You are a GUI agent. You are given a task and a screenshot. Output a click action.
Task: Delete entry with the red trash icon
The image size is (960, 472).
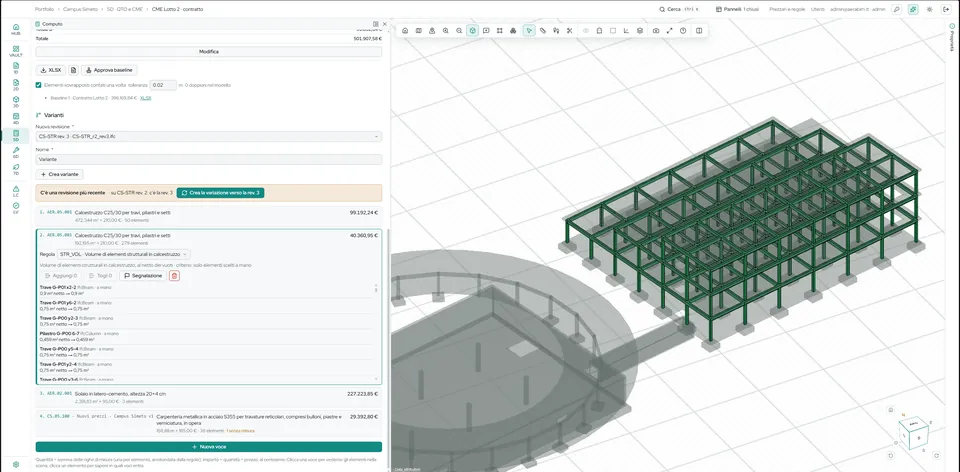tap(174, 276)
